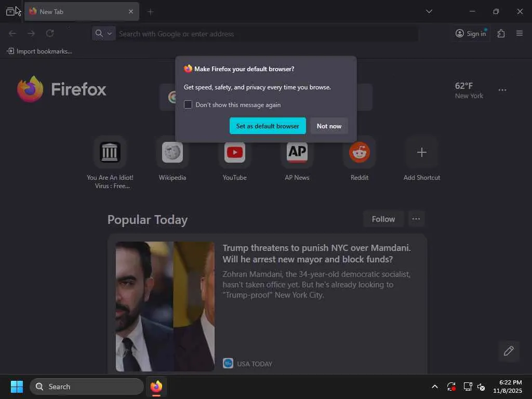The width and height of the screenshot is (532, 399).
Task: Show hidden system tray icons chevron
Action: [435, 387]
